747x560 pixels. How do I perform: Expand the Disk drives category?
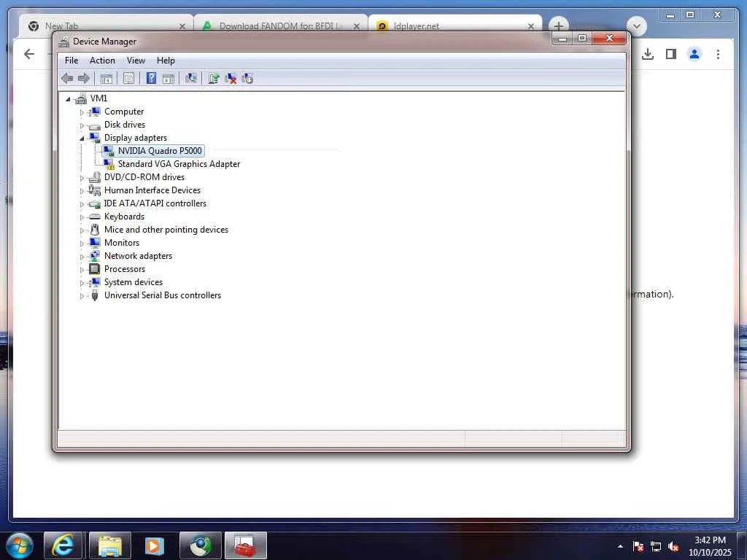point(82,125)
